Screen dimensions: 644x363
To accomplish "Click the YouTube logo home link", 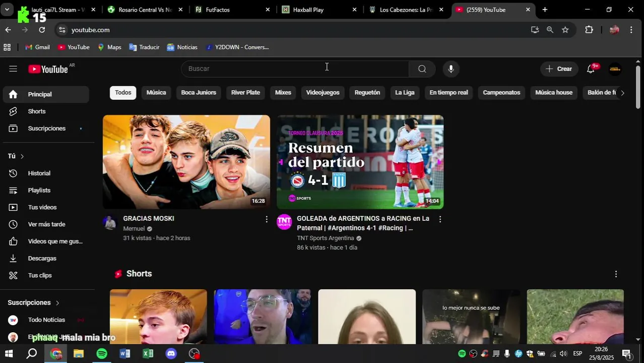I will (x=48, y=69).
